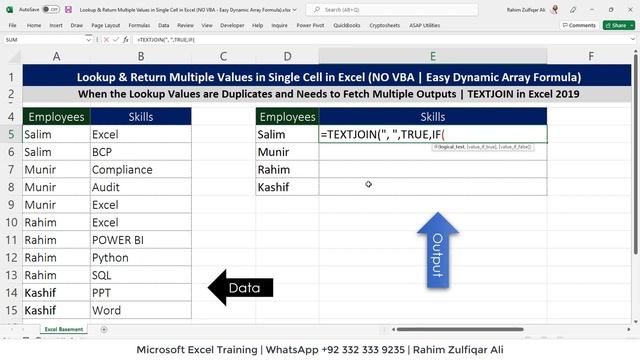Confirm formula with the checkmark icon
The image size is (640, 360).
116,40
